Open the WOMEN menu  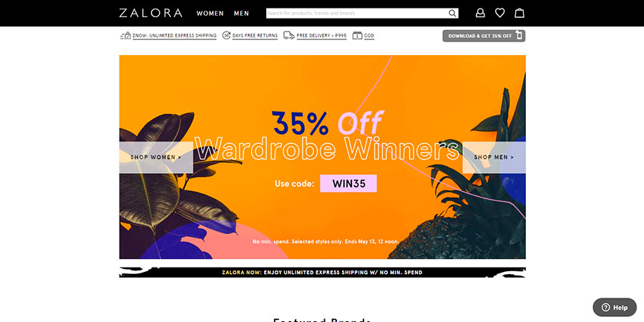coord(210,13)
